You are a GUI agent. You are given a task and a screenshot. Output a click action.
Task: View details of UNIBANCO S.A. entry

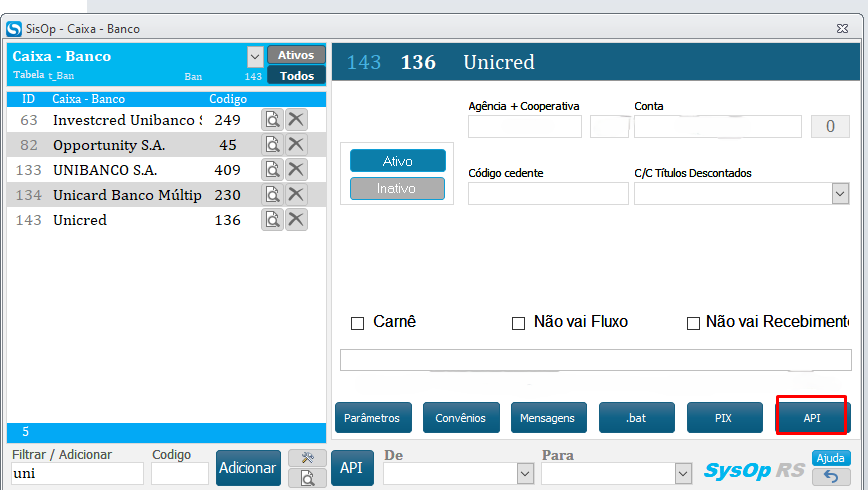click(x=272, y=170)
